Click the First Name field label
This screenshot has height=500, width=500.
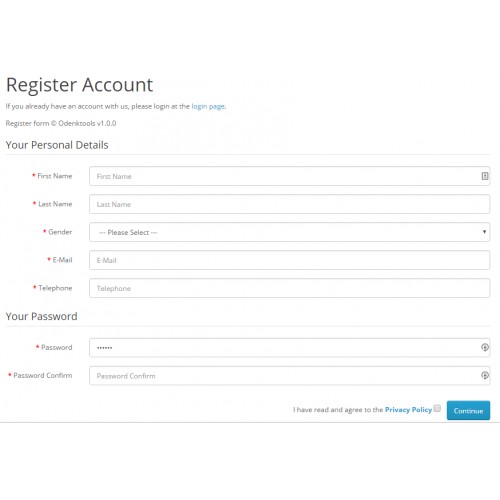tap(55, 176)
